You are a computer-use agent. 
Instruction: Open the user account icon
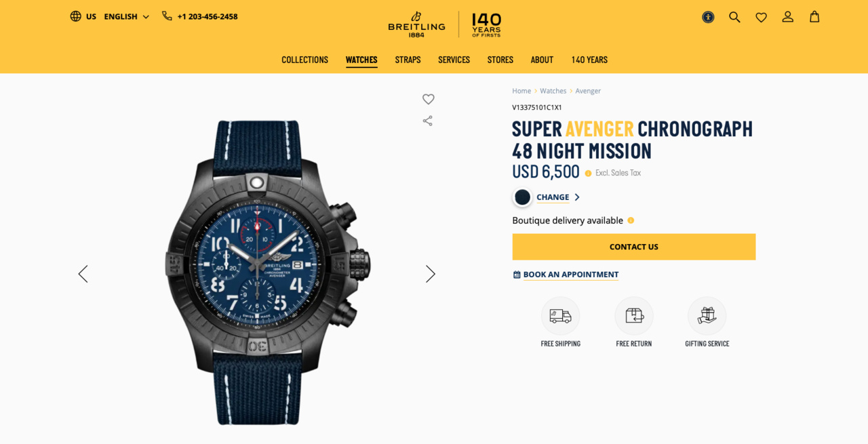click(787, 17)
